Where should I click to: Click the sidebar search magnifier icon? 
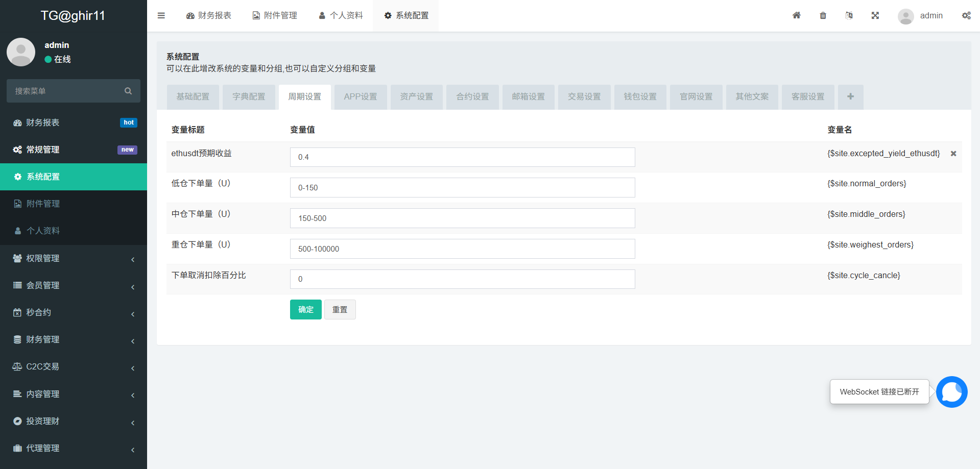[128, 91]
